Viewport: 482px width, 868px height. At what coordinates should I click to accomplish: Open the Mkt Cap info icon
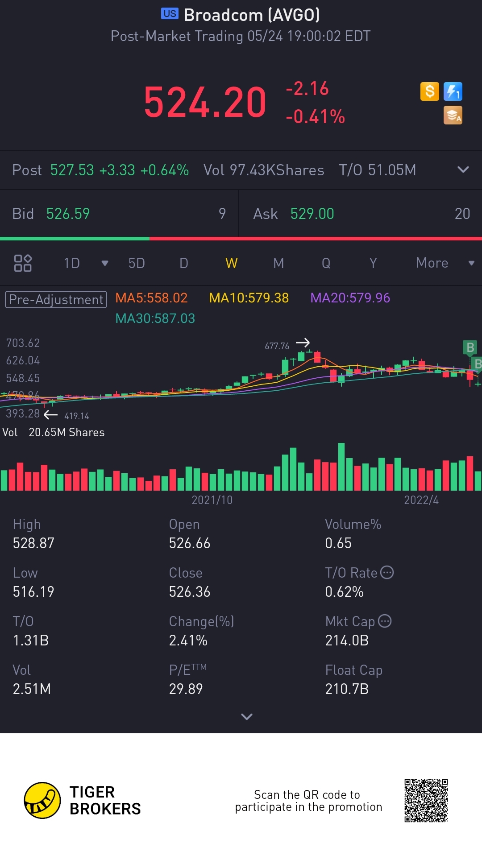pyautogui.click(x=385, y=621)
